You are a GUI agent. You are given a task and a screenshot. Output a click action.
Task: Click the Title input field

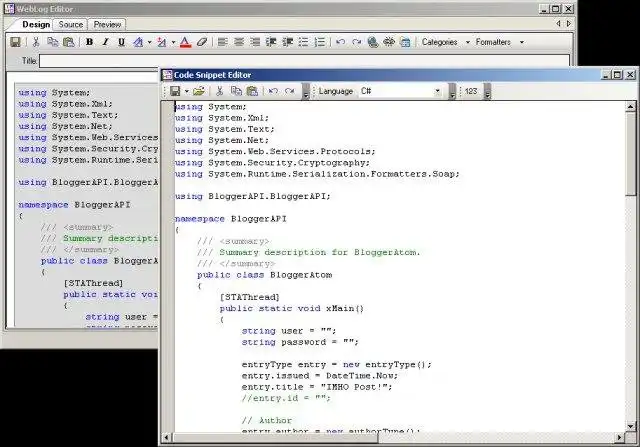[x=304, y=61]
